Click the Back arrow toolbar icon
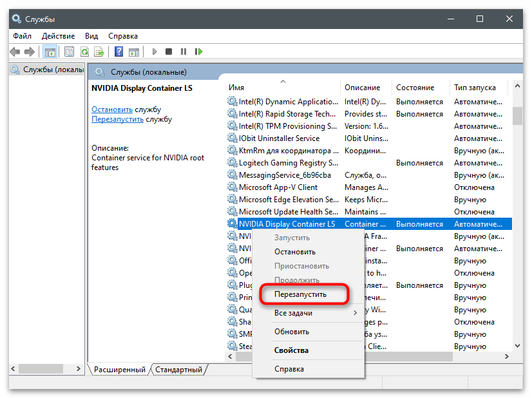Viewport: 532px width, 398px height. [15, 52]
